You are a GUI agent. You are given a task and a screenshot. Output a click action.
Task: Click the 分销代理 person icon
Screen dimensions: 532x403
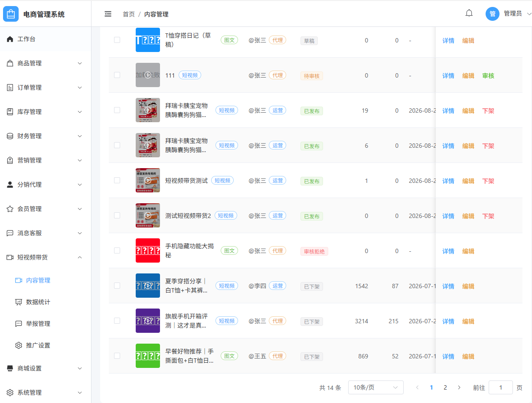pyautogui.click(x=10, y=185)
